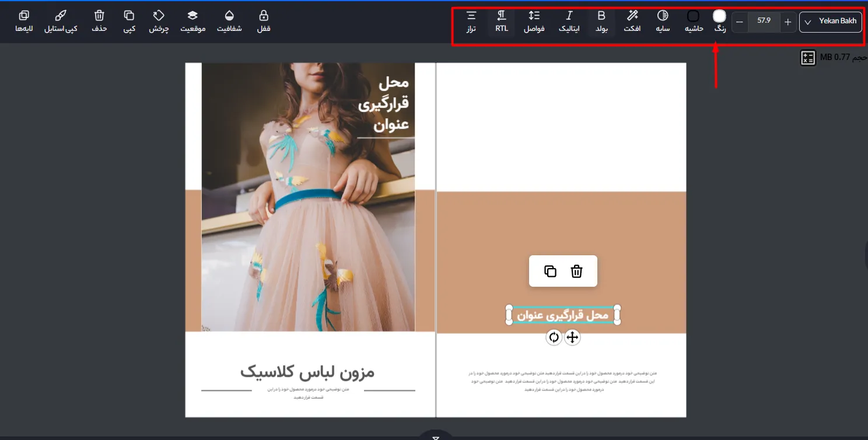Click the move handle below the selected text

(x=572, y=337)
